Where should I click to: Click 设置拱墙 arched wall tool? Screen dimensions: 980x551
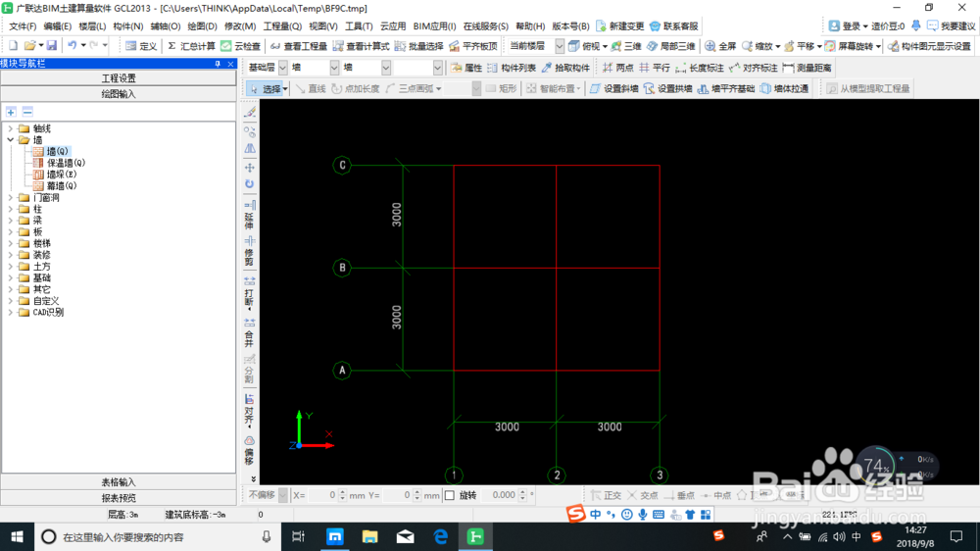(x=667, y=89)
